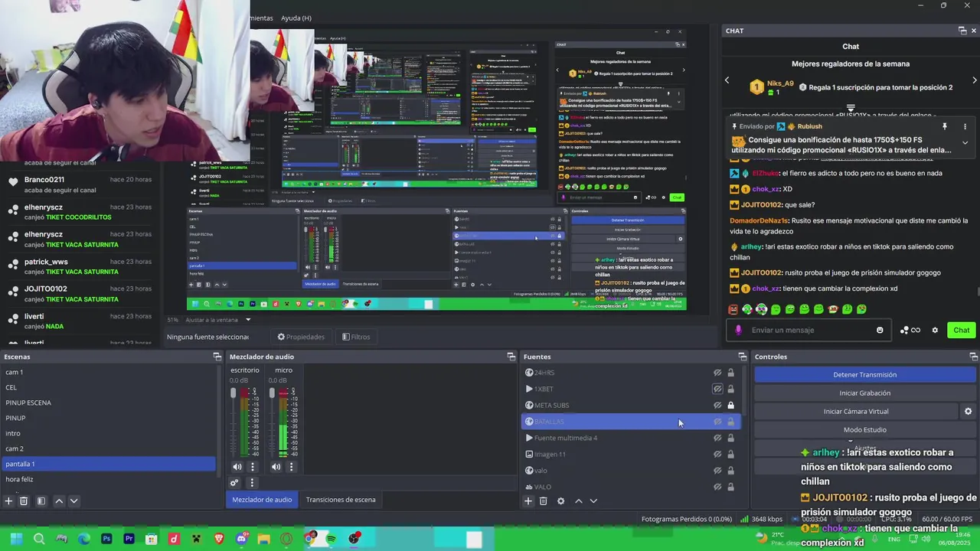Toggle lock on 24HRS source

click(x=730, y=373)
